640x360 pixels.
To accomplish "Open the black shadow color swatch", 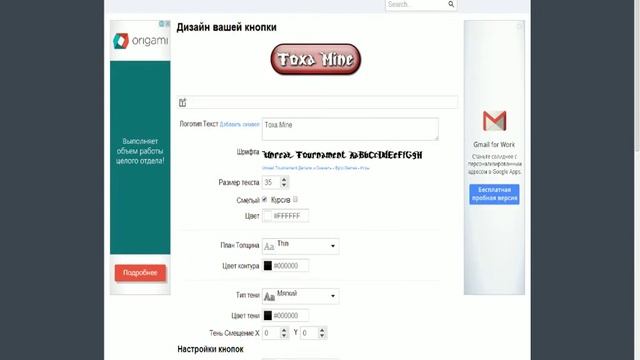I will 267,316.
